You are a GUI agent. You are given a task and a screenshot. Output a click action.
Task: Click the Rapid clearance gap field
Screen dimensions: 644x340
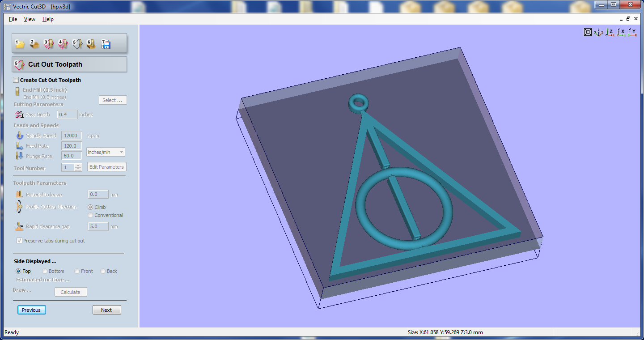[x=98, y=226]
